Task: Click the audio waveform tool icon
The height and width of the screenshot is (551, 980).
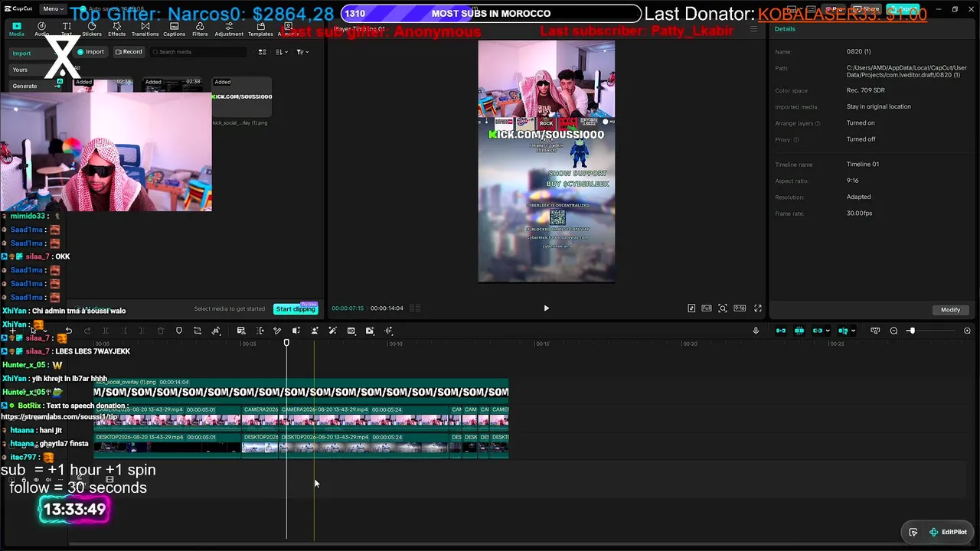Action: 389,331
